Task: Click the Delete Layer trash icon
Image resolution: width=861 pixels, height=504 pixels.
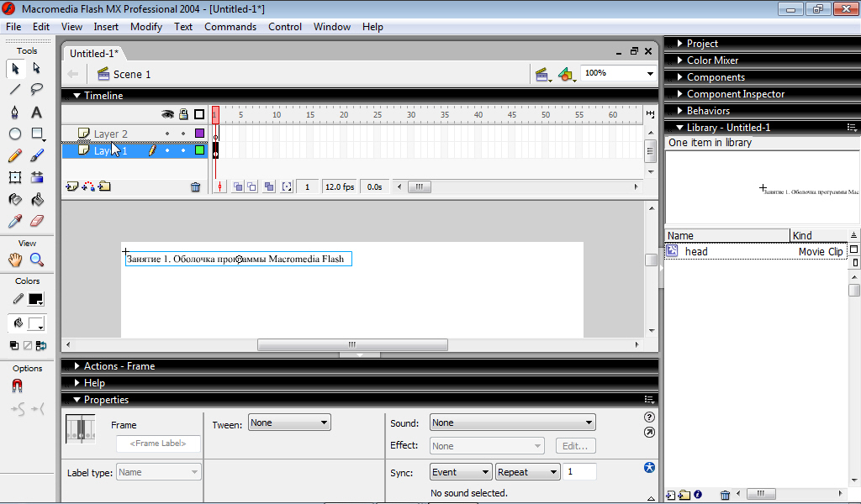Action: (195, 187)
